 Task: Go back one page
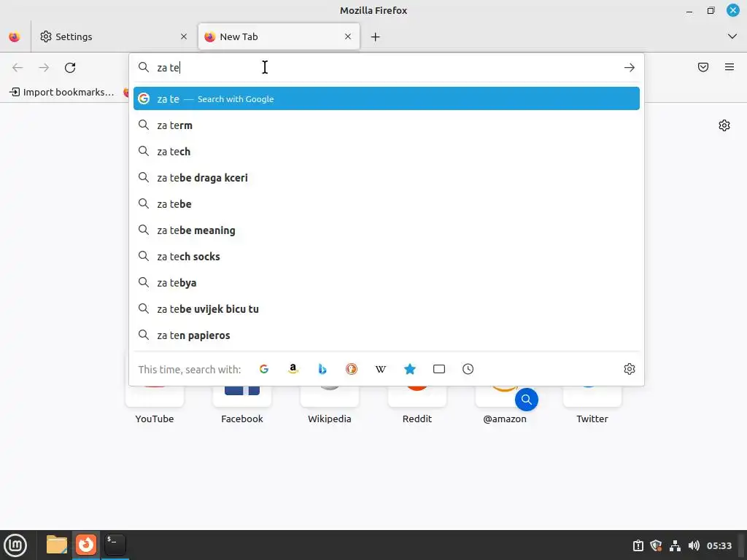[x=18, y=68]
